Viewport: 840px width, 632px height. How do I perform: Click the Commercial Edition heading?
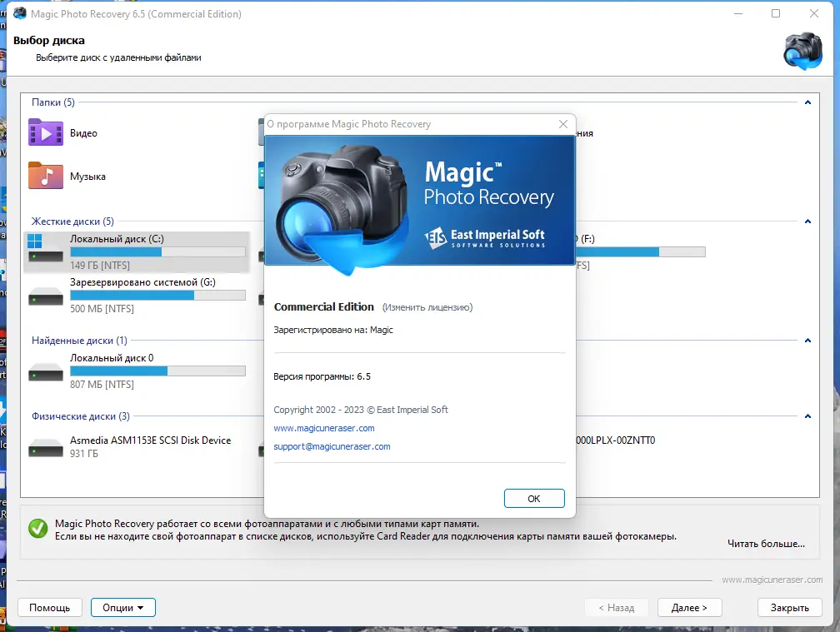point(324,306)
